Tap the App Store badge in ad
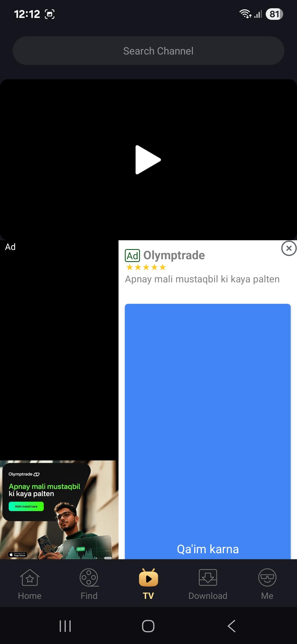Viewport: 297px width, 644px height. [x=18, y=555]
